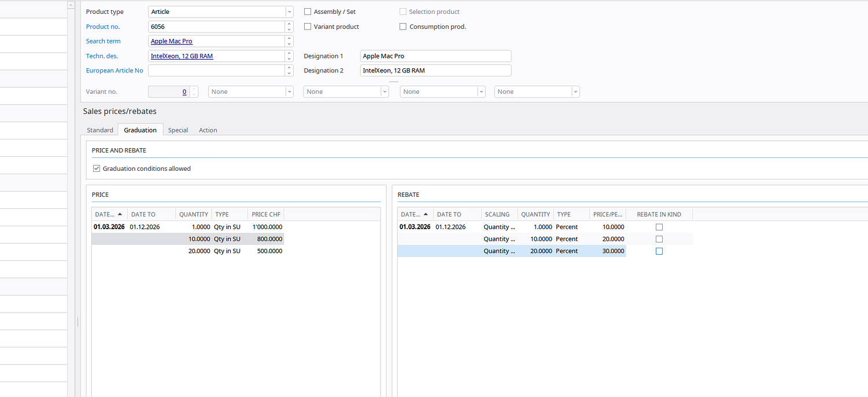Expand the first None variant dropdown
Screen dimensions: 868x397
pos(289,91)
